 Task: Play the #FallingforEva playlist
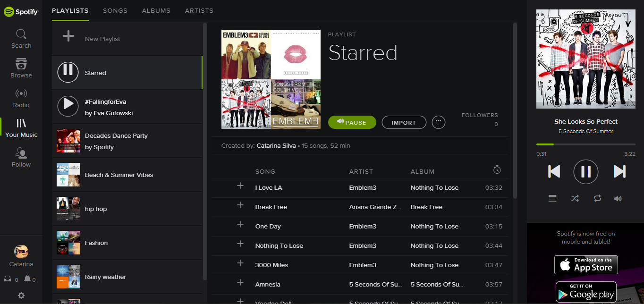[68, 105]
